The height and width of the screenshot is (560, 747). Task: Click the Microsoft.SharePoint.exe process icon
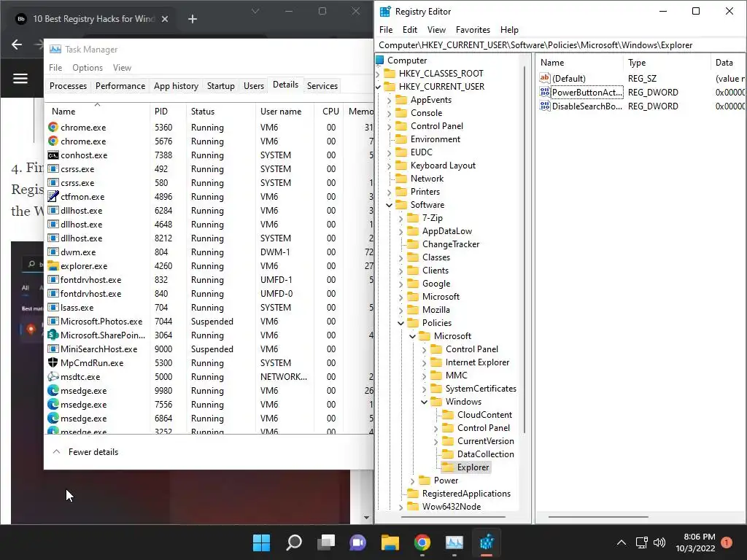(x=53, y=335)
